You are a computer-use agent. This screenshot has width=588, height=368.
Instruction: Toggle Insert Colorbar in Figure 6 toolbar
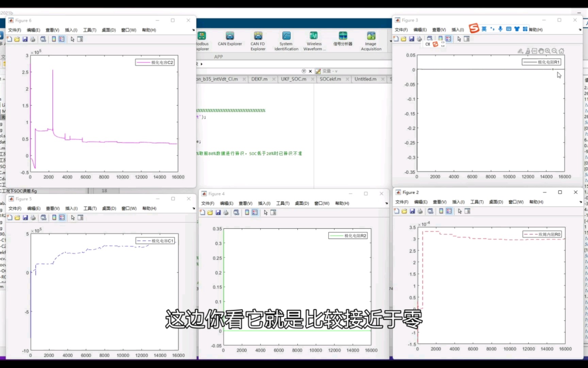tap(54, 39)
